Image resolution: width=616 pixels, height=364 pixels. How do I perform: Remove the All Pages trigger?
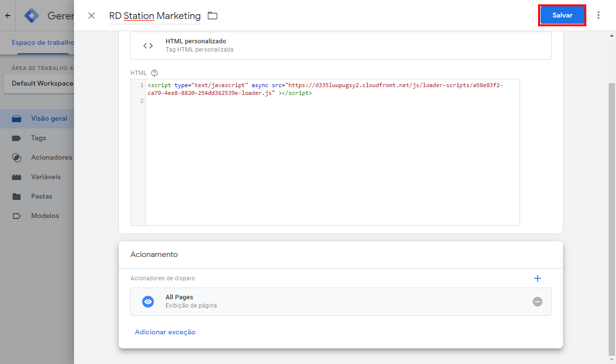(537, 302)
